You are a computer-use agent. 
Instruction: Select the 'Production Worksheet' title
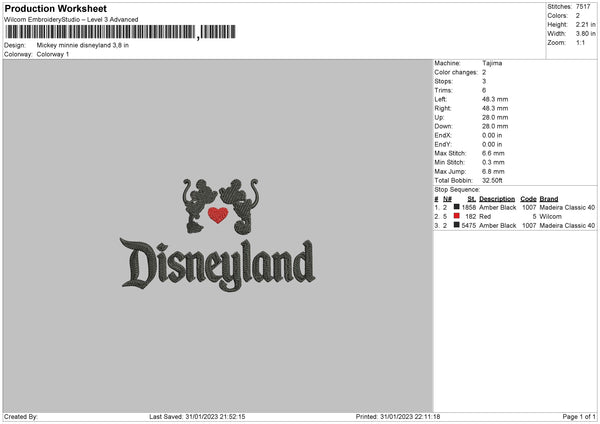[55, 8]
